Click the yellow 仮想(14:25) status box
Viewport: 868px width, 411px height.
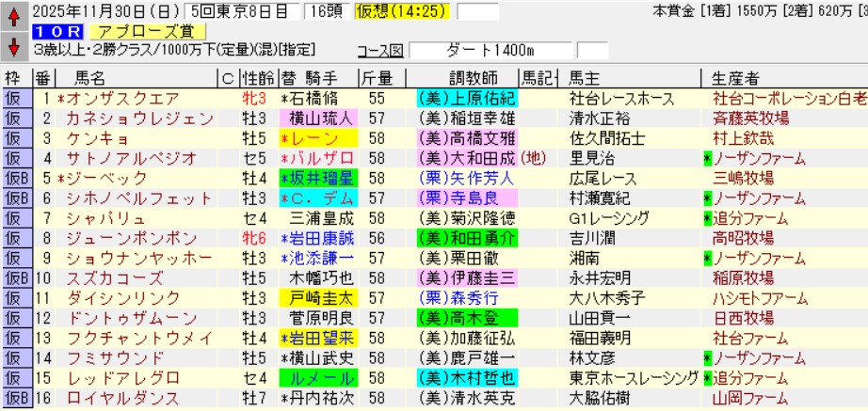[x=415, y=11]
